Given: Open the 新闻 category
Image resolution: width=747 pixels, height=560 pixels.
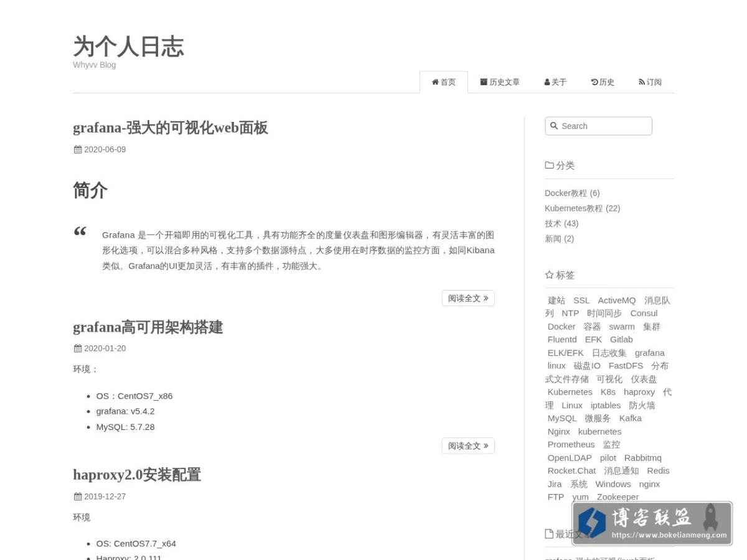Looking at the screenshot, I should [x=553, y=239].
